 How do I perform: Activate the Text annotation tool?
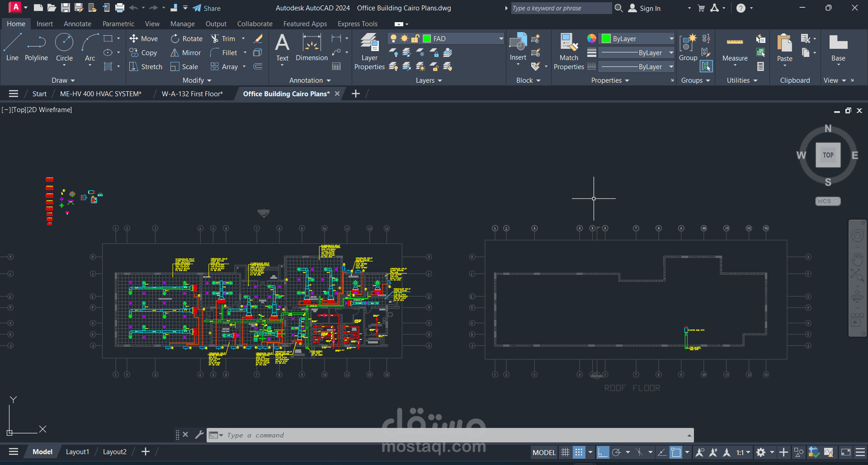click(282, 47)
